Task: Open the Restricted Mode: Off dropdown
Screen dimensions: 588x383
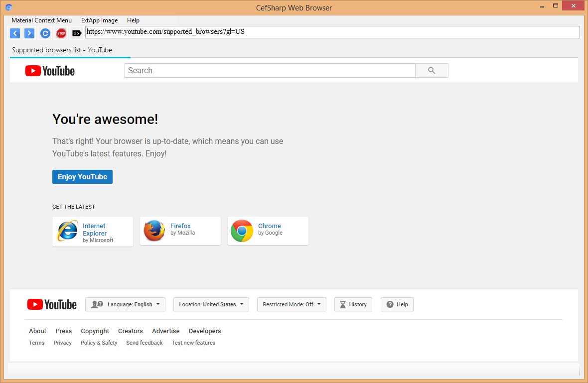Action: [x=292, y=304]
